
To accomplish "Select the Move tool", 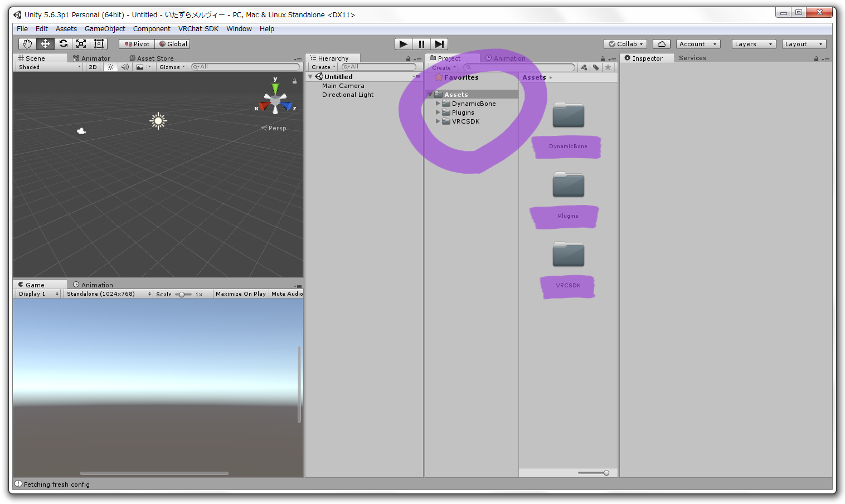I will [45, 44].
